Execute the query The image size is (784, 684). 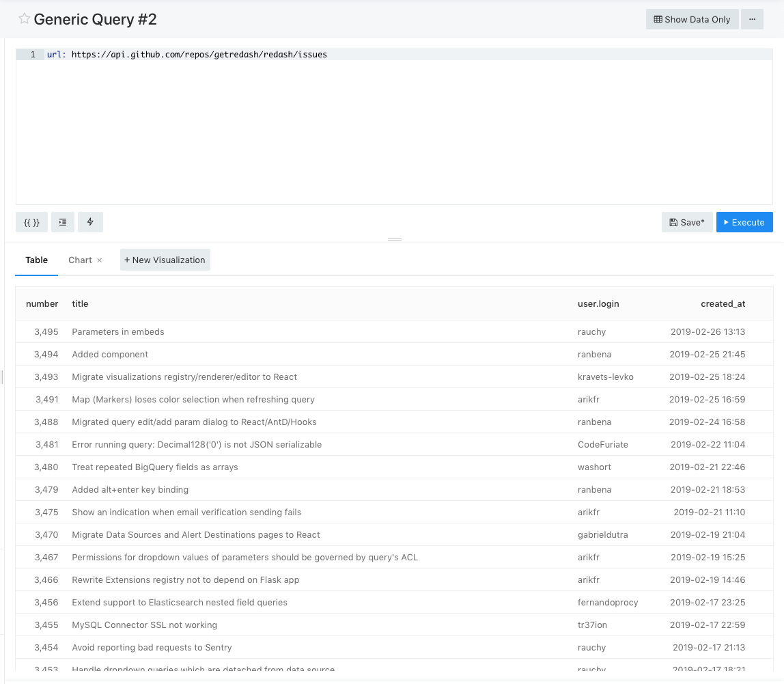point(744,222)
